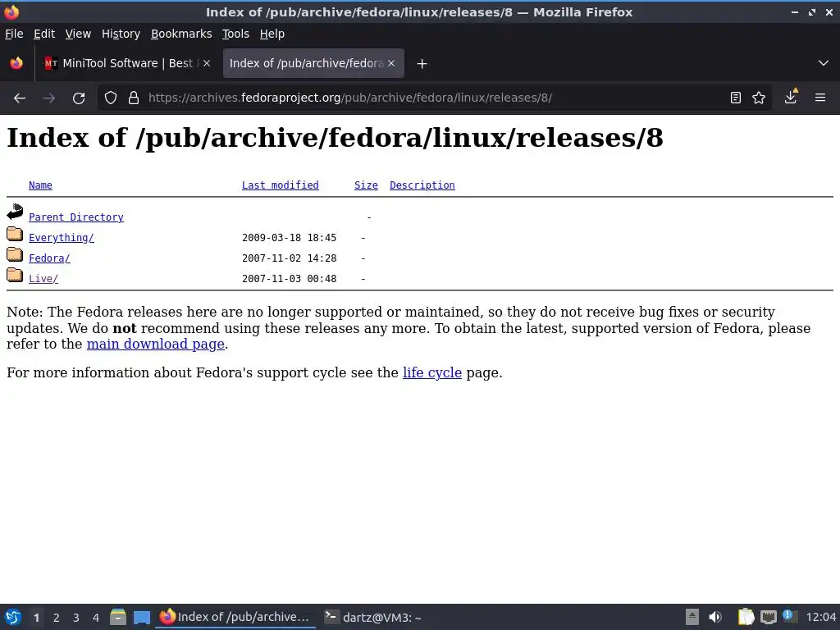Viewport: 840px width, 630px height.
Task: Open the History menu
Action: tap(121, 34)
